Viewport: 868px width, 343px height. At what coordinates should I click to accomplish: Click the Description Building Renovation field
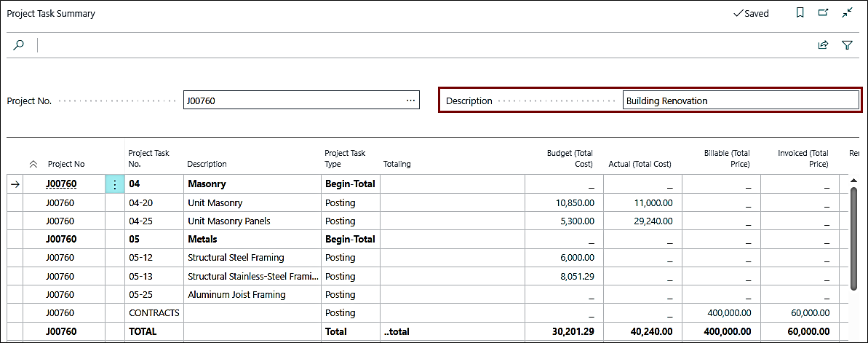click(x=741, y=100)
